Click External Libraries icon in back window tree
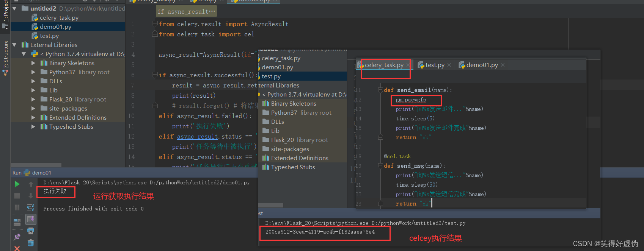644x251 pixels. 25,45
